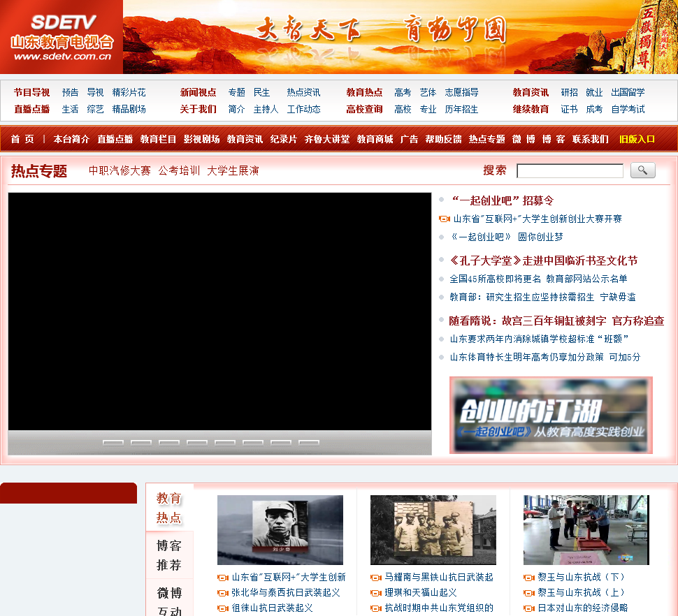678x616 pixels.
Task: Click the fourth slide indicator under the video
Action: (x=197, y=443)
